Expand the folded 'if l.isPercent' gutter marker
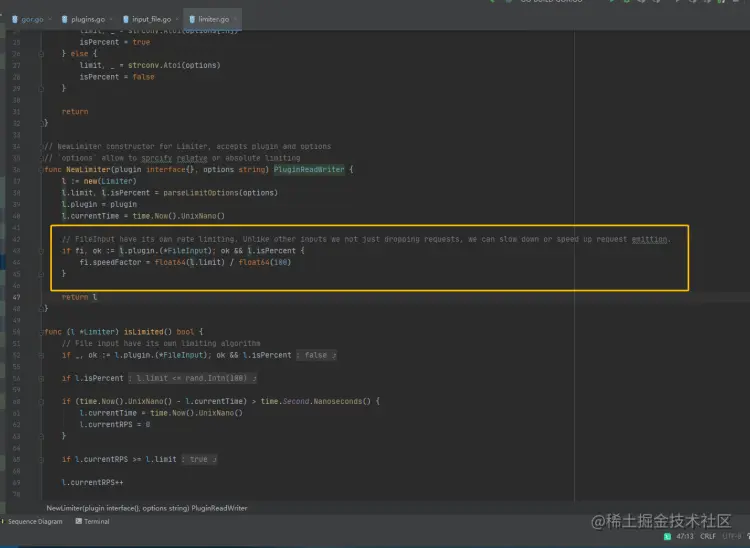750x548 pixels. click(x=41, y=378)
